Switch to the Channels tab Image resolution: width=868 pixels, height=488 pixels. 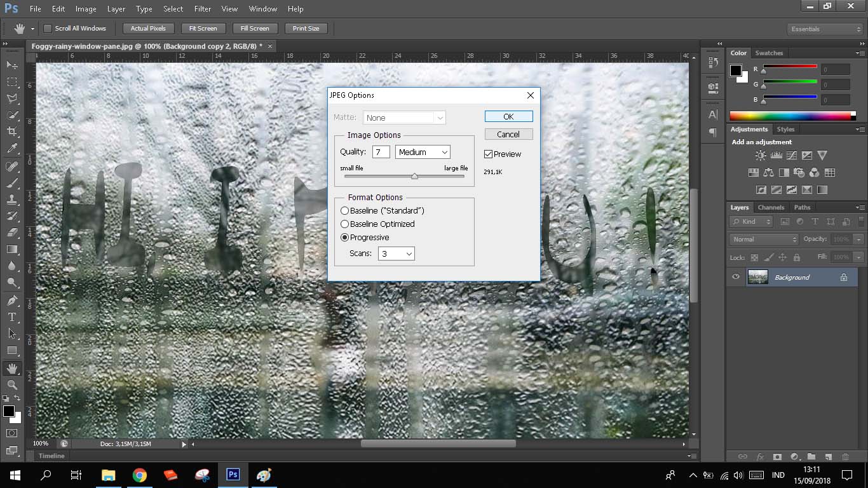(771, 207)
